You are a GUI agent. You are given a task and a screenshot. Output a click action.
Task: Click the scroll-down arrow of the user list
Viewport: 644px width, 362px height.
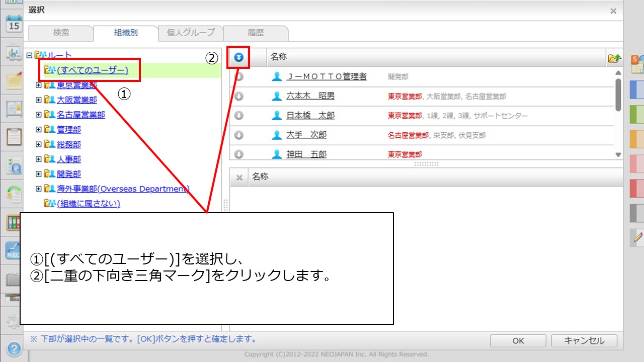(618, 155)
